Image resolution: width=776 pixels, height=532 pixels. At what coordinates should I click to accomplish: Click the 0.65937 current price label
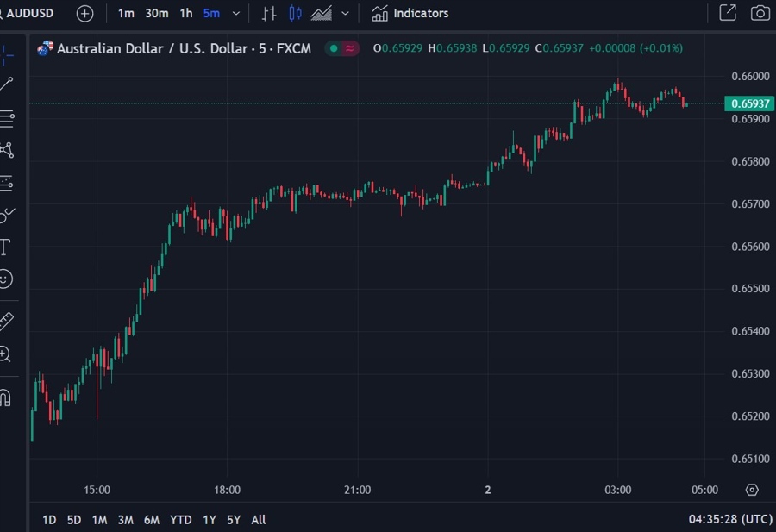click(749, 103)
